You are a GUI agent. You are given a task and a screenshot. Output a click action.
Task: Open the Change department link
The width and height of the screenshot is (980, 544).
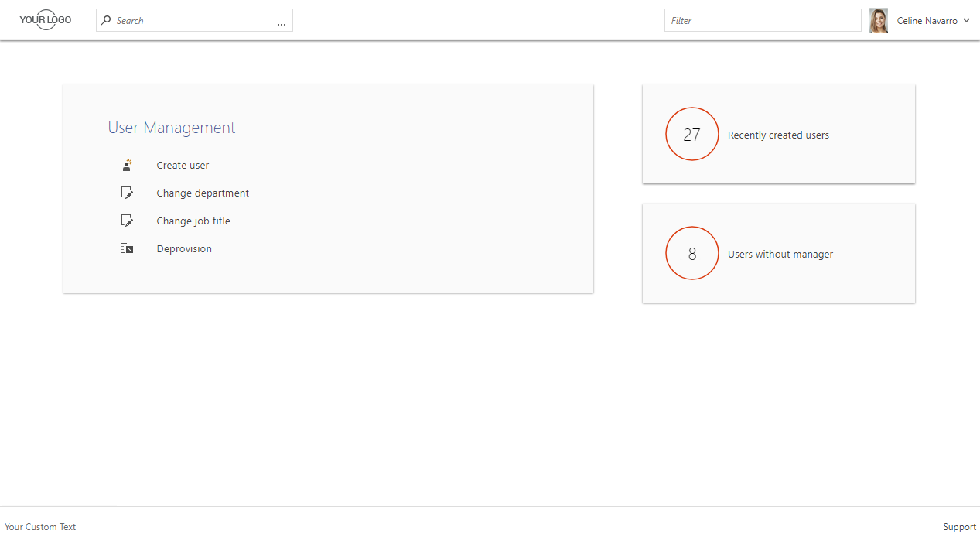(x=203, y=193)
